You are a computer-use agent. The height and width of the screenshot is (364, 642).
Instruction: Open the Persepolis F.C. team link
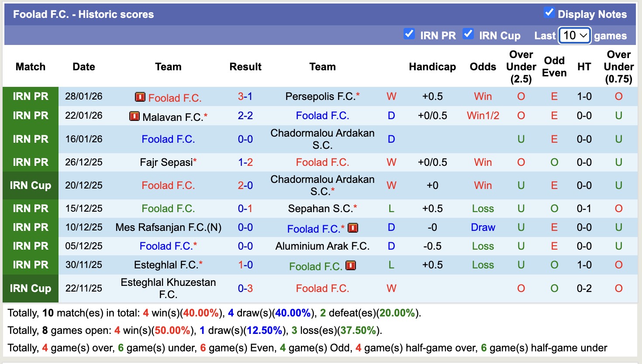pyautogui.click(x=322, y=96)
